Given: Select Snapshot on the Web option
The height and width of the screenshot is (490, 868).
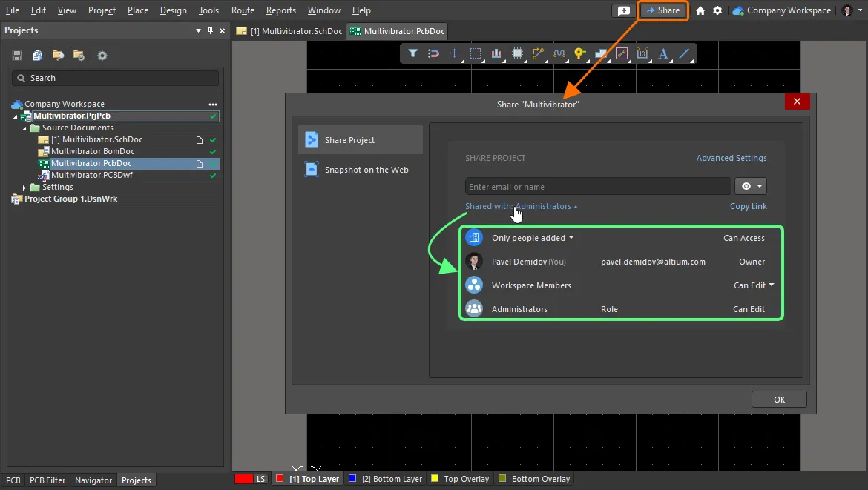Looking at the screenshot, I should [361, 170].
